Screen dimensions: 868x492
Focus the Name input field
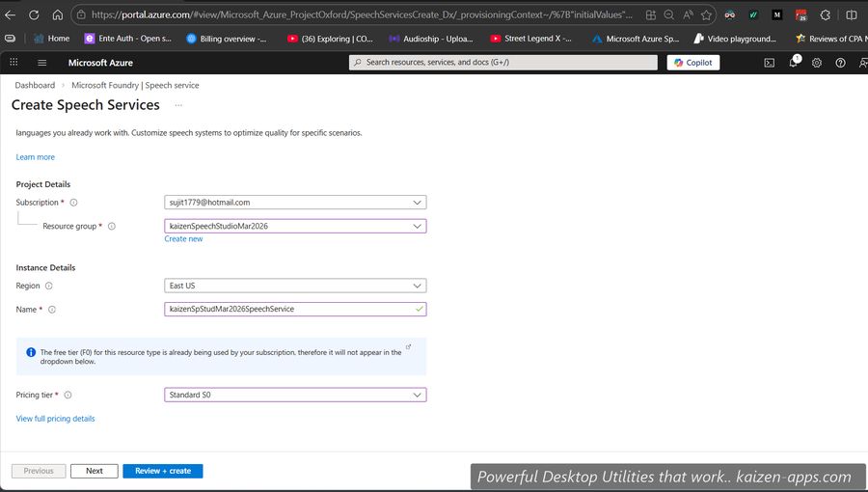[295, 310]
